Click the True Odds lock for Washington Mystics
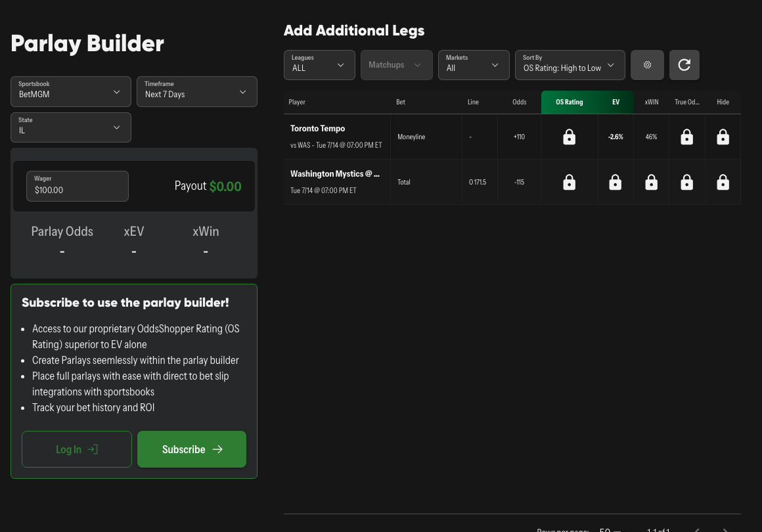The height and width of the screenshot is (532, 762). pyautogui.click(x=686, y=182)
